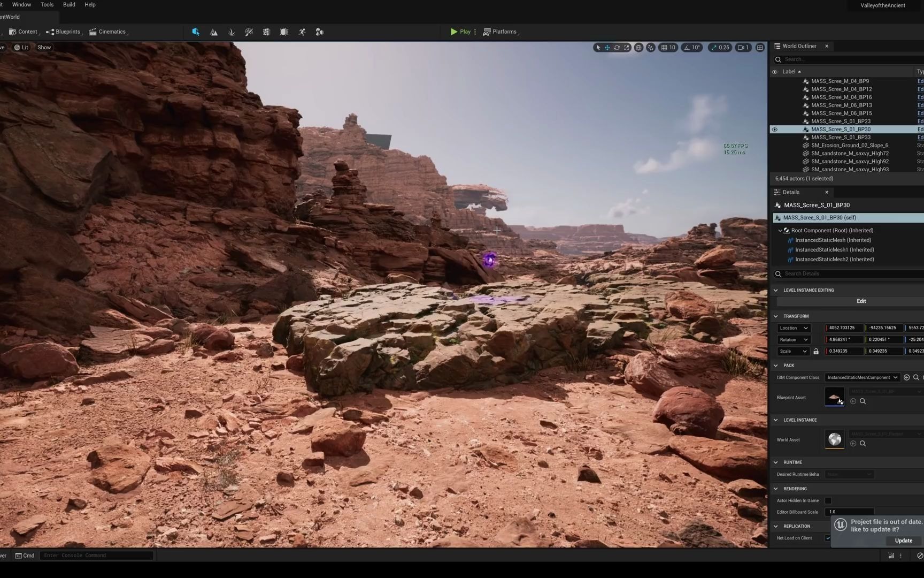This screenshot has height=578, width=924.
Task: Open the Tools menu
Action: coord(47,5)
